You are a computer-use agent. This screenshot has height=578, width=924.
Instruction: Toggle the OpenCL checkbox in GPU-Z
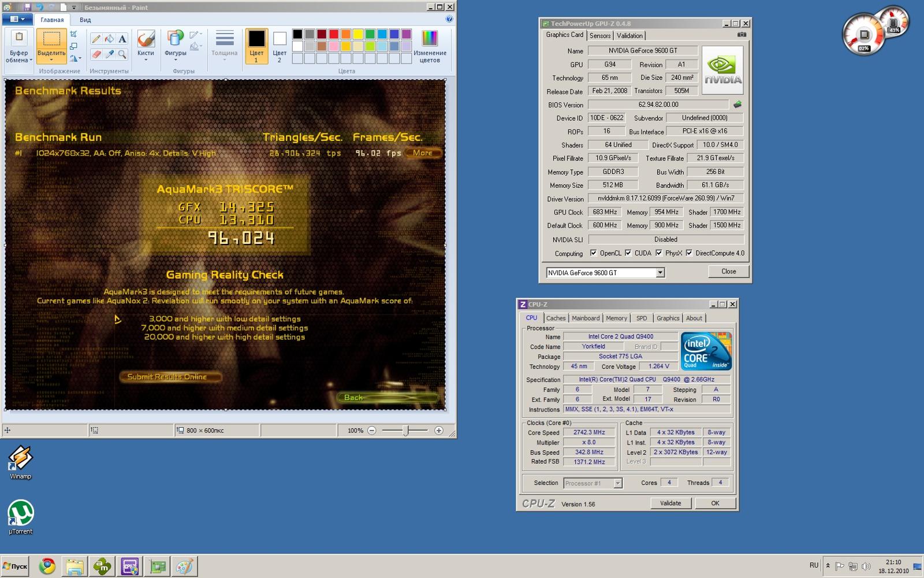pyautogui.click(x=593, y=253)
